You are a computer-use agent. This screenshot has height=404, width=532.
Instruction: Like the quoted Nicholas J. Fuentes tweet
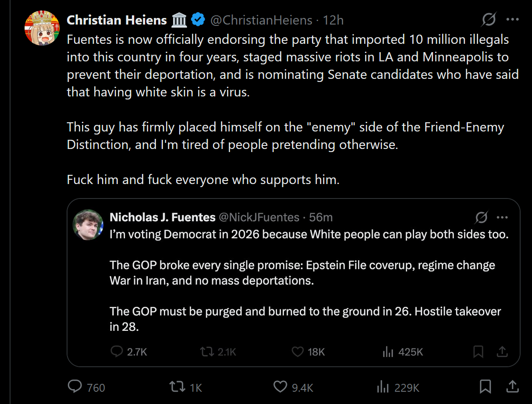point(298,351)
